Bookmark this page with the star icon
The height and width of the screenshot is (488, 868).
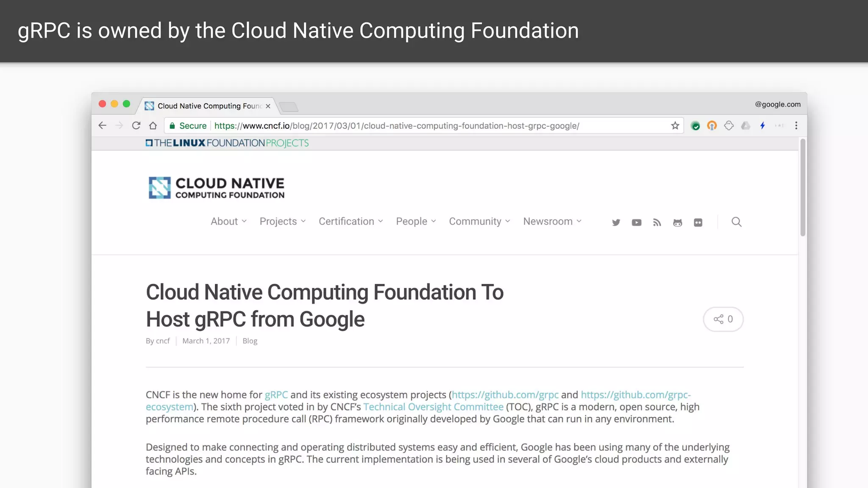(675, 125)
